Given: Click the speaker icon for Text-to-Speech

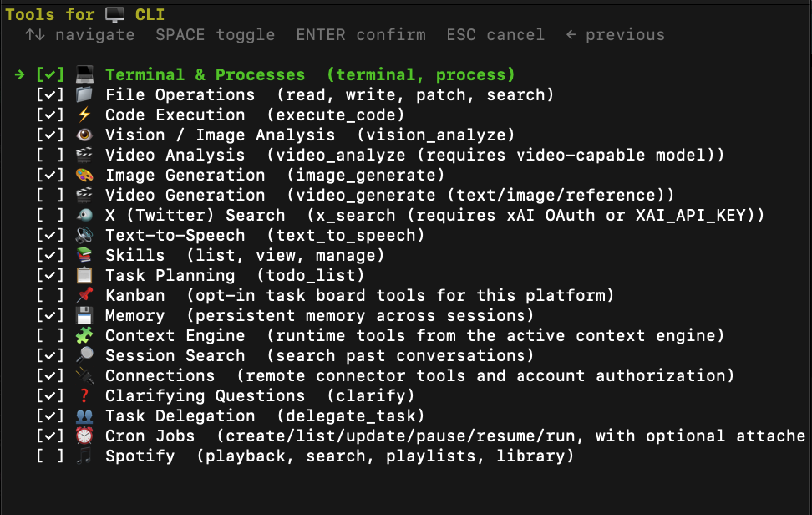Looking at the screenshot, I should [x=84, y=235].
